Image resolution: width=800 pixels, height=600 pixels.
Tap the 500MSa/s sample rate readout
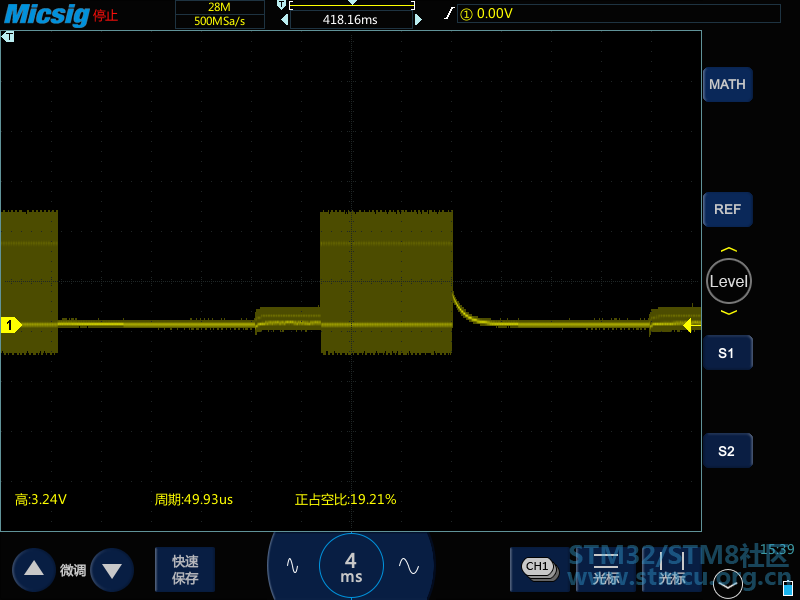pos(220,21)
